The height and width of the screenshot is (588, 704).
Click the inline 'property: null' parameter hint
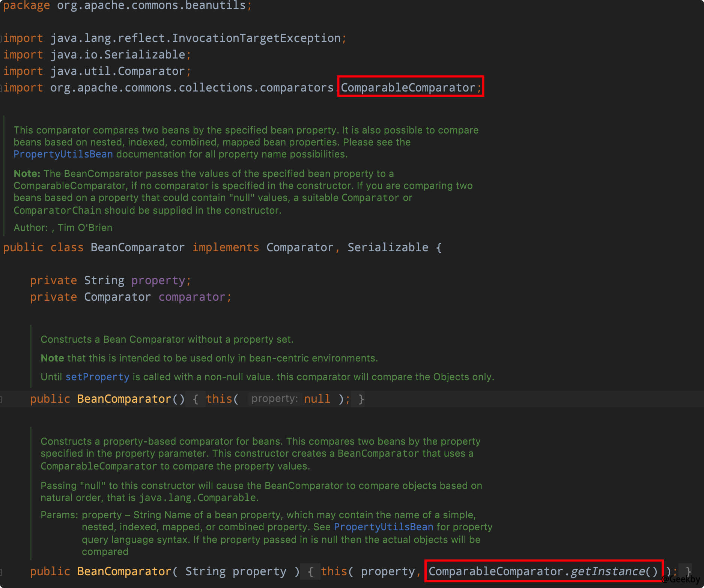(x=275, y=399)
